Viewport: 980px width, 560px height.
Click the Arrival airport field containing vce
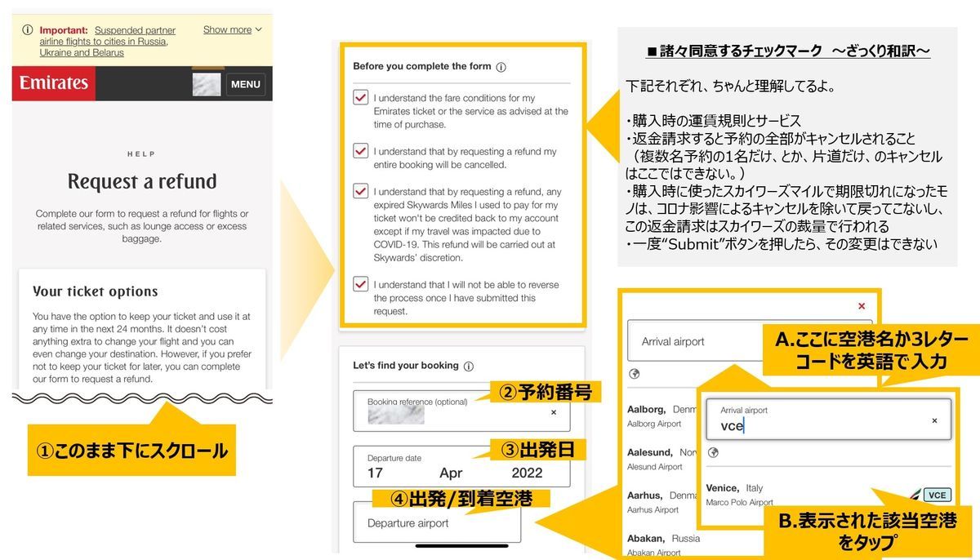pyautogui.click(x=828, y=420)
